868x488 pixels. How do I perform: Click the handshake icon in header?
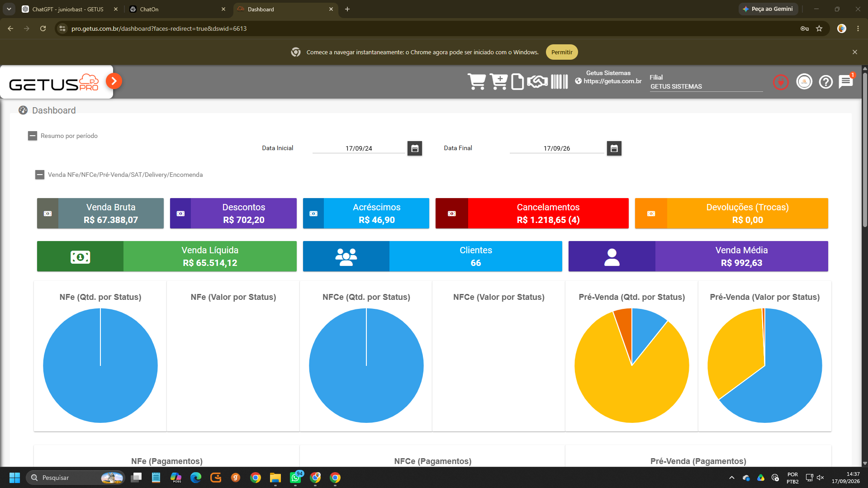537,82
